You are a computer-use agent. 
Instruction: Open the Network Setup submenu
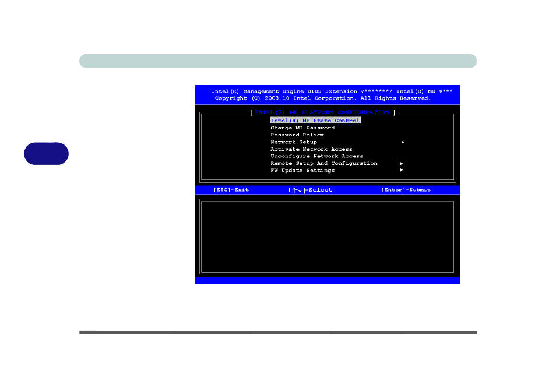(294, 142)
